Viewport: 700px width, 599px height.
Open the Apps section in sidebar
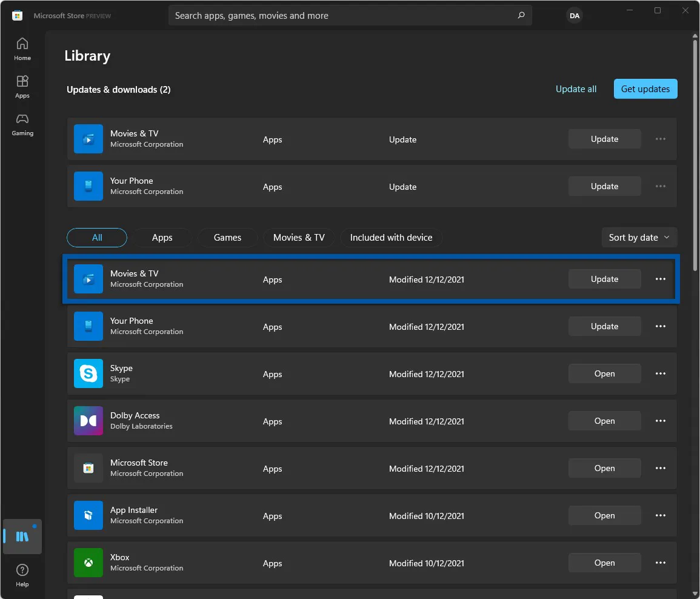click(x=22, y=86)
